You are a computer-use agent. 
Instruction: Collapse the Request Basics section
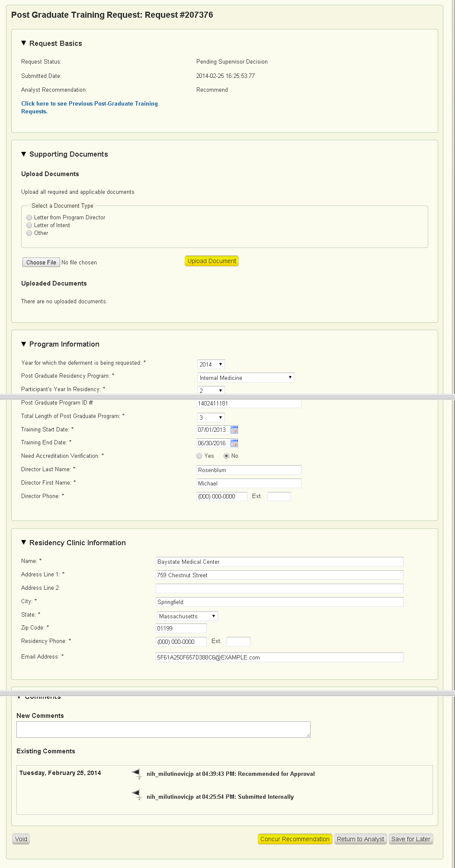pos(24,43)
